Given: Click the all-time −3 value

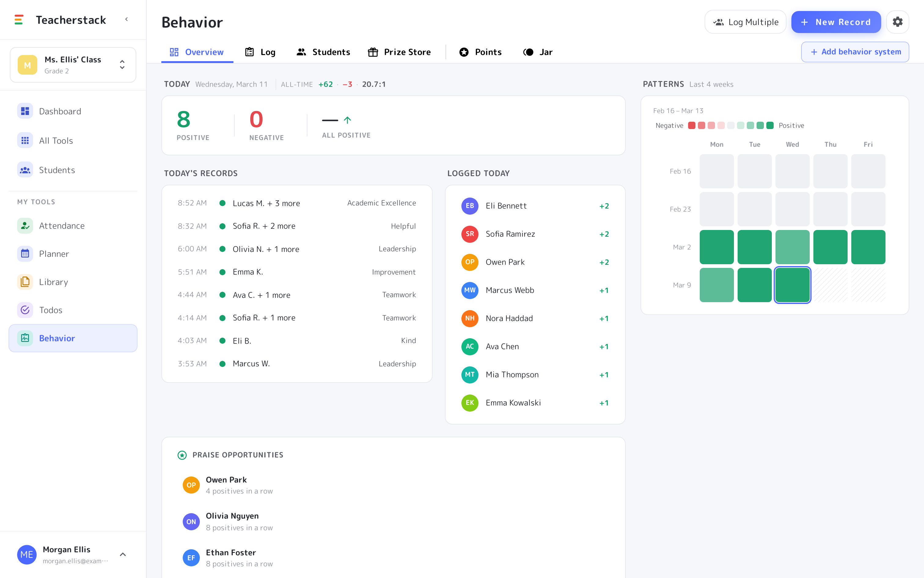Looking at the screenshot, I should pyautogui.click(x=347, y=84).
